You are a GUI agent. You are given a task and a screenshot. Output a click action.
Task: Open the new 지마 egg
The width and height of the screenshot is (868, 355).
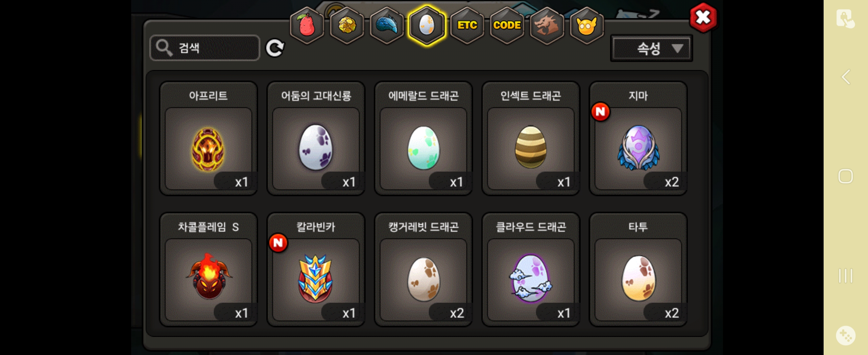[x=638, y=138]
